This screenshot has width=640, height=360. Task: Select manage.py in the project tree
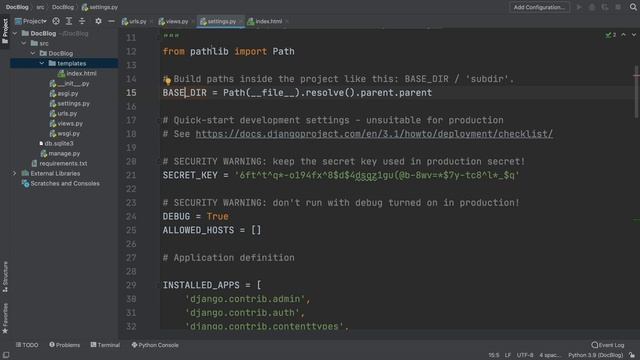[x=60, y=153]
